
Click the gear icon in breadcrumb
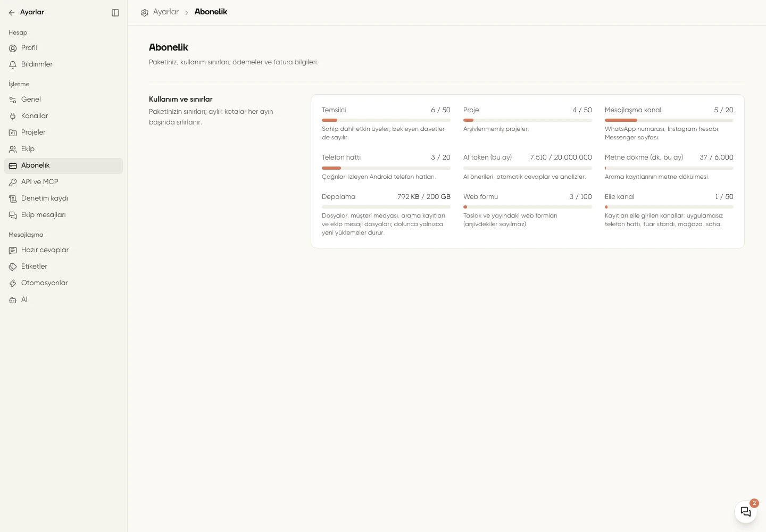point(145,12)
